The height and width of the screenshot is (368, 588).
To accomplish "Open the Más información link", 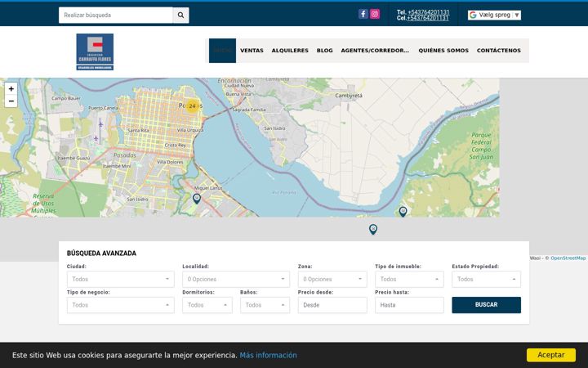I will (268, 355).
